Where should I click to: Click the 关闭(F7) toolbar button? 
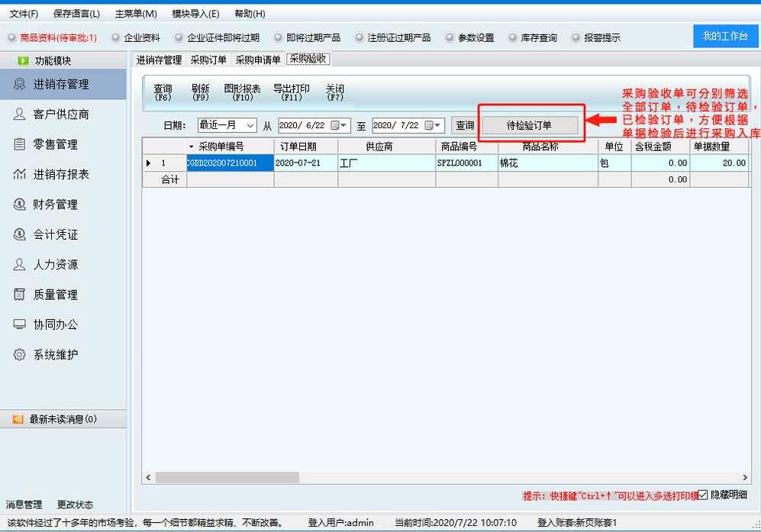click(x=335, y=92)
